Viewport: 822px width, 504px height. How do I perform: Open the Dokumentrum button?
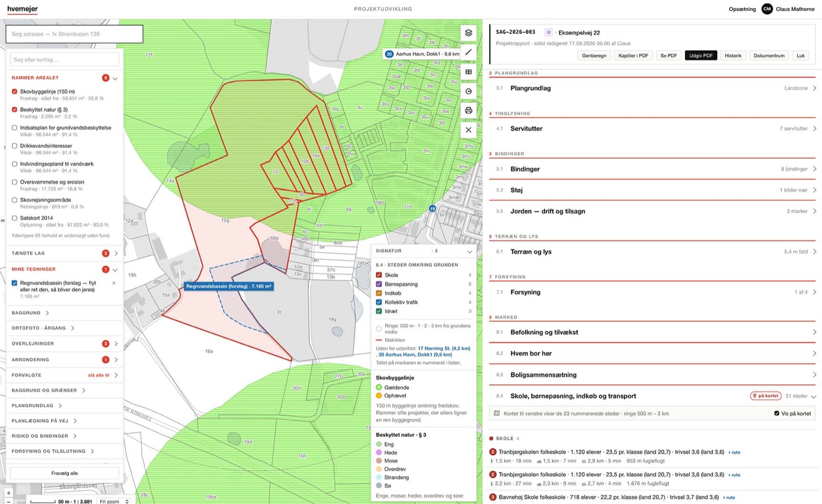click(x=769, y=55)
